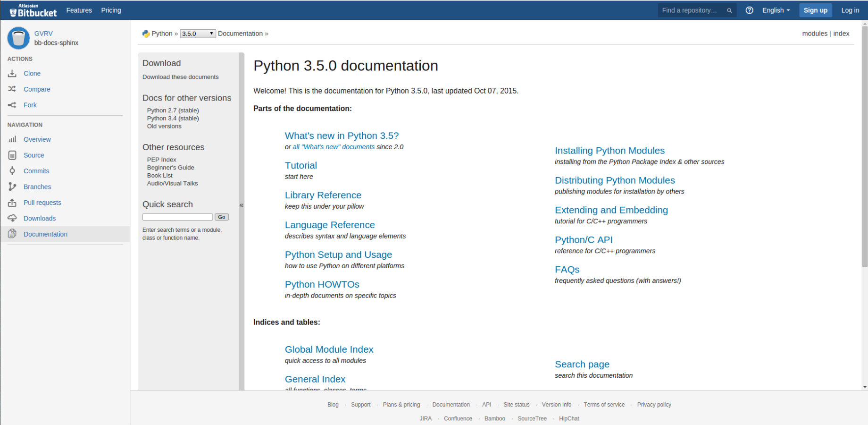Open What's new in Python 3.5?
868x425 pixels.
click(342, 136)
